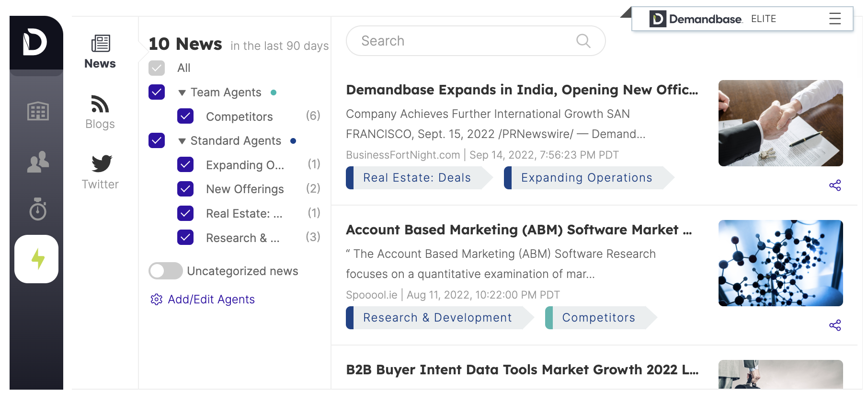Open the molecule article thumbnail
Viewport: 868px width, 393px height.
pyautogui.click(x=781, y=263)
